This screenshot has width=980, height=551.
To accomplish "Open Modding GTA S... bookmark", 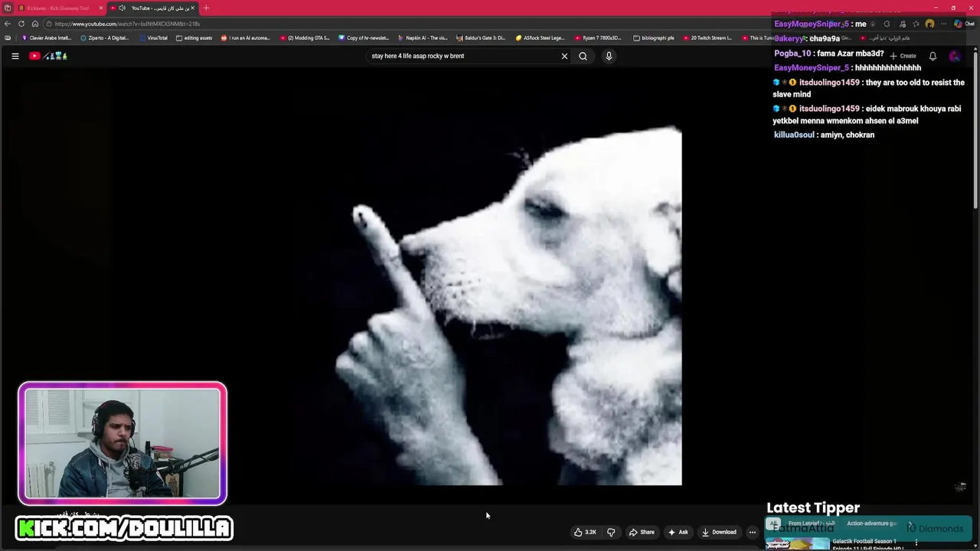I will click(305, 37).
